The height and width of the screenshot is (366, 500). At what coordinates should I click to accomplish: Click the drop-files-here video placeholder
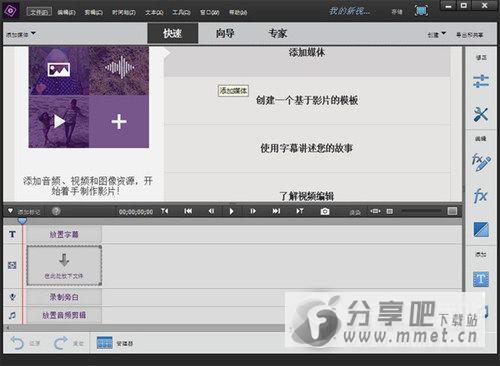pyautogui.click(x=64, y=266)
